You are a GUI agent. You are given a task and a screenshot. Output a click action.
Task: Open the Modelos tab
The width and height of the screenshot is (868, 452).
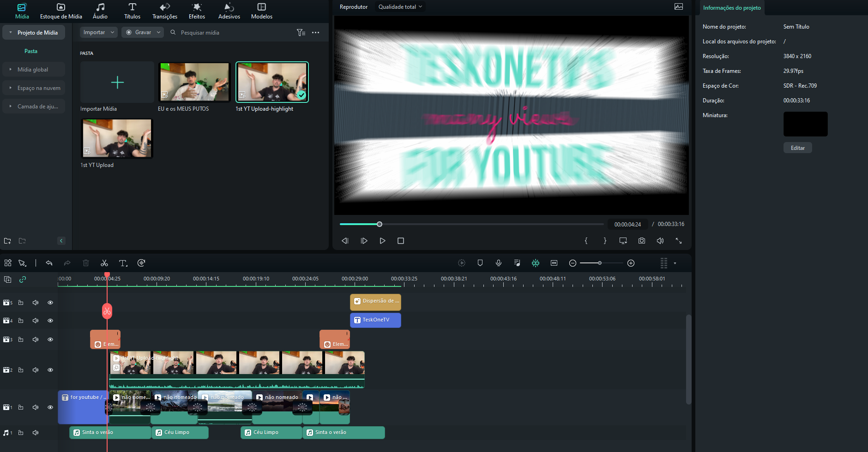[x=262, y=11]
